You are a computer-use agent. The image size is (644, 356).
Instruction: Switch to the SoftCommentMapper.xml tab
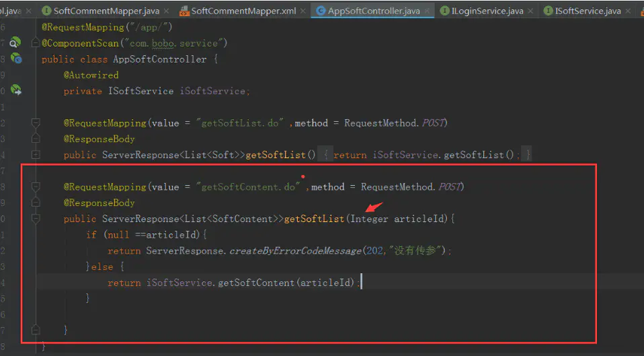(243, 11)
